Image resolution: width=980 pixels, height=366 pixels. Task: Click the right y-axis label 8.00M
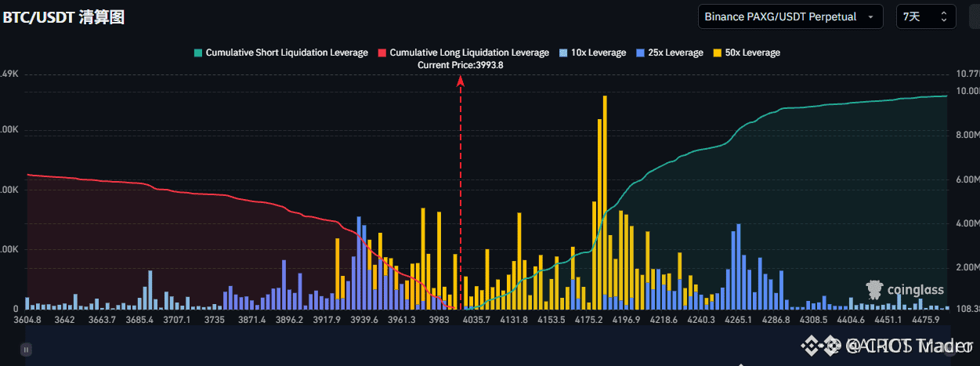coord(967,136)
